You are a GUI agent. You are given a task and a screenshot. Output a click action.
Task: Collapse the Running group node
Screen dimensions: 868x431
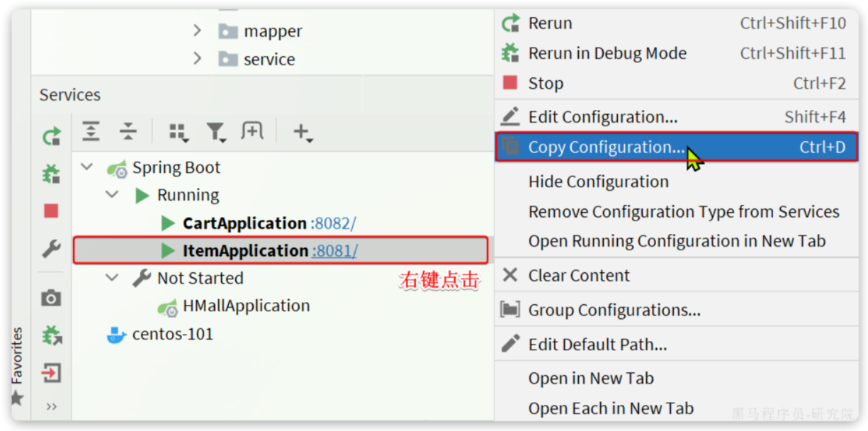(x=112, y=195)
